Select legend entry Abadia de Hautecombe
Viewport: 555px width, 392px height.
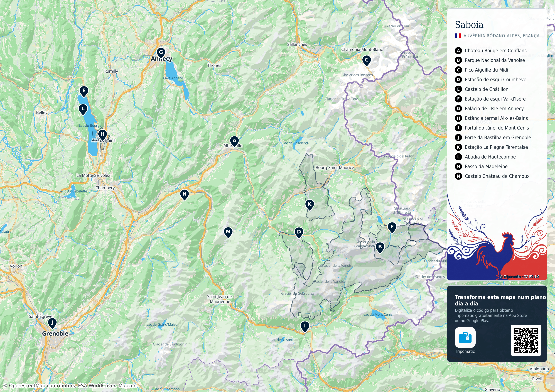[x=485, y=157]
